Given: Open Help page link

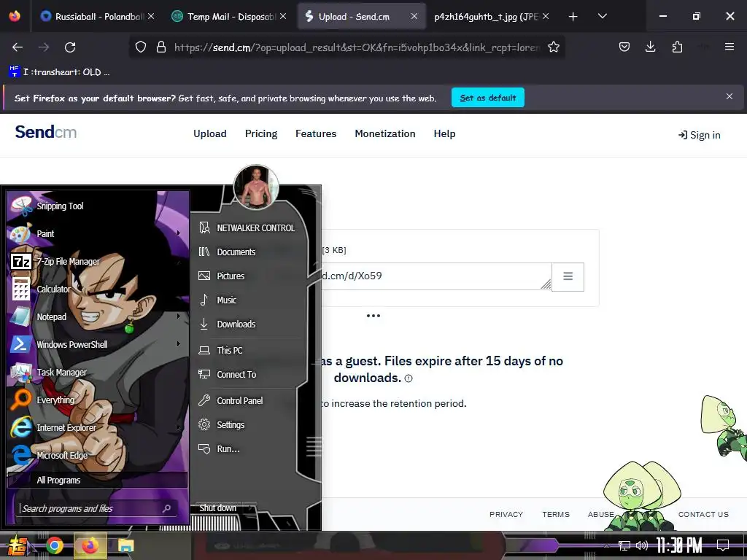Looking at the screenshot, I should point(444,134).
